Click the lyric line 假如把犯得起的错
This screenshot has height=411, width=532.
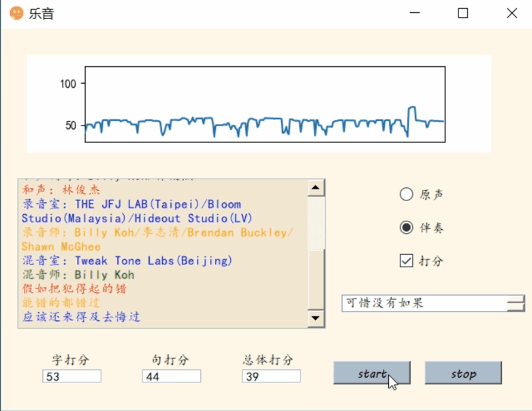[x=74, y=289]
